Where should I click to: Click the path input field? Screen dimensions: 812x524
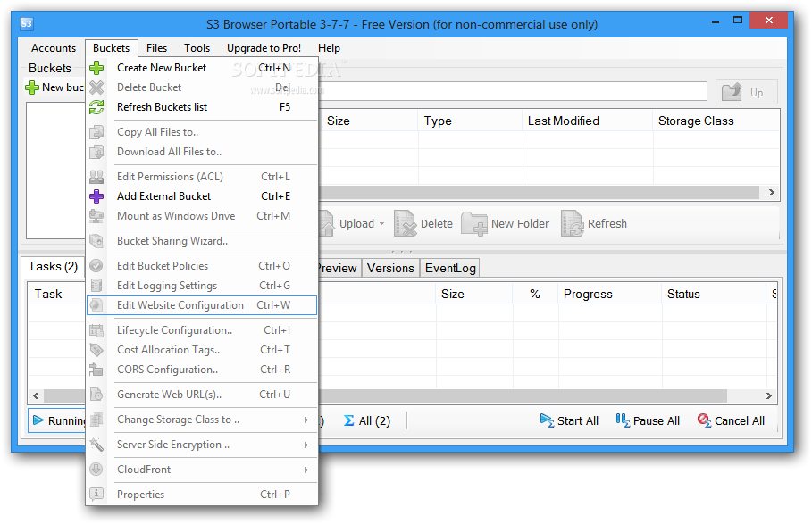(x=513, y=91)
